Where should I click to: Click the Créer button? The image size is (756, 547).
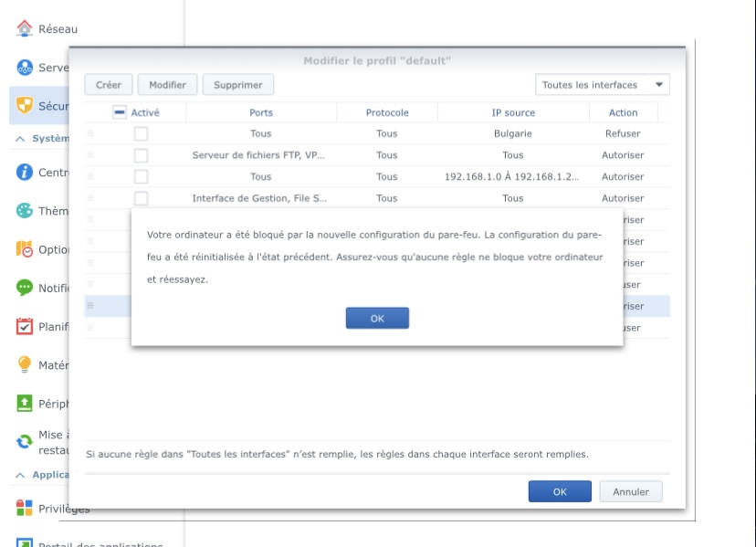click(109, 85)
